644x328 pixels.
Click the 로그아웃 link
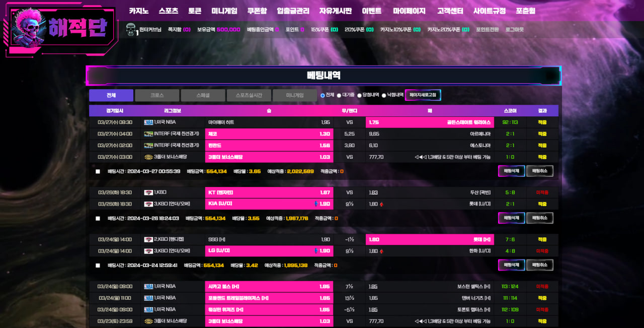(x=514, y=30)
